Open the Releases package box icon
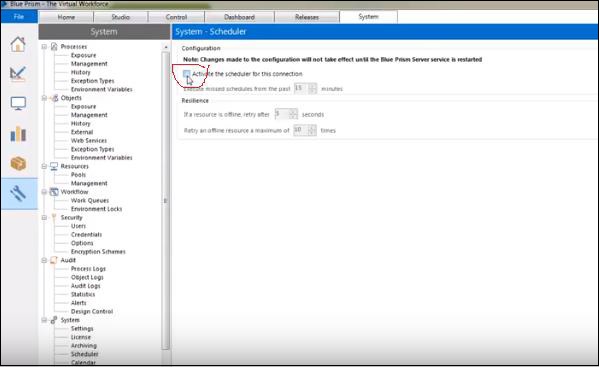Image resolution: width=599 pixels, height=367 pixels. [x=18, y=163]
